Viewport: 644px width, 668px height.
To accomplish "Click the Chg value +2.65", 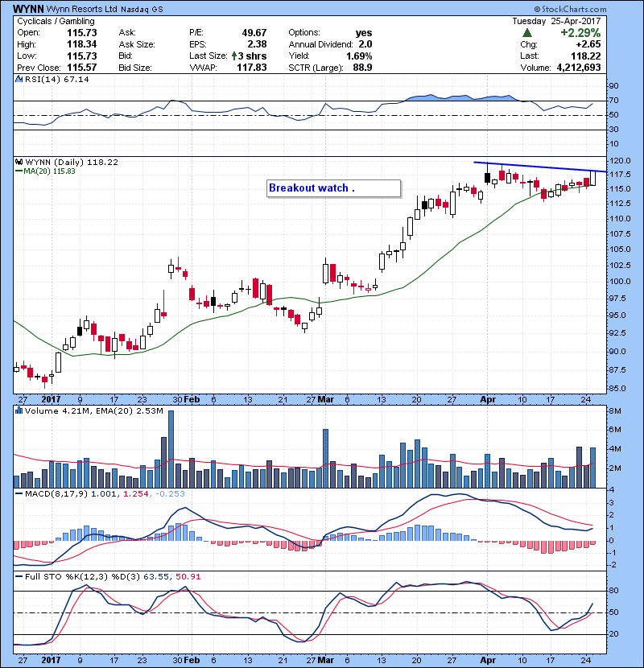I will pyautogui.click(x=588, y=44).
